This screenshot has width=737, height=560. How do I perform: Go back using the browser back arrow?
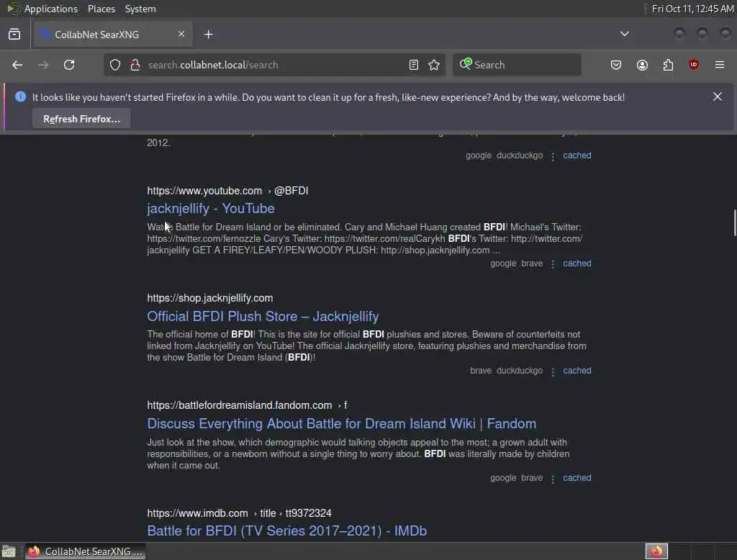(17, 65)
